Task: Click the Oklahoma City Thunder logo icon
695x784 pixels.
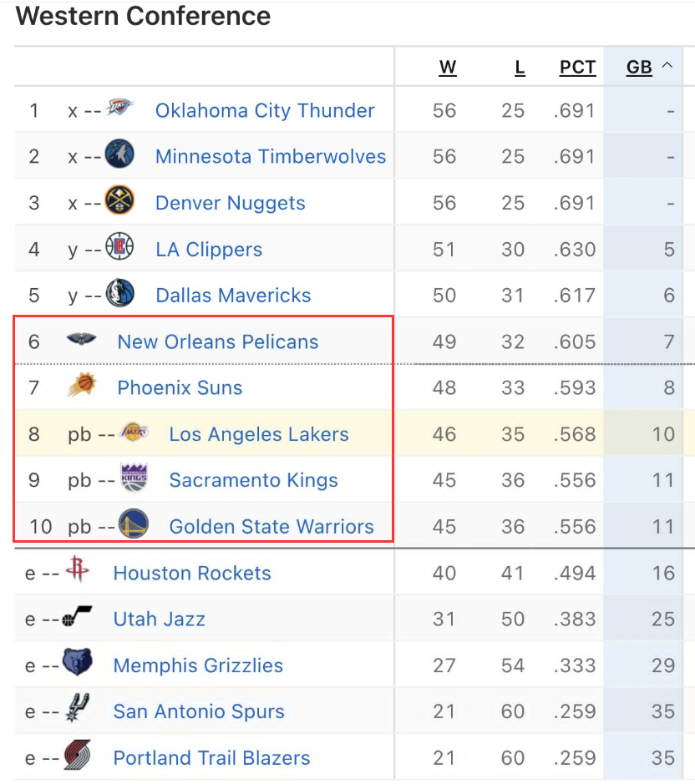Action: [119, 107]
